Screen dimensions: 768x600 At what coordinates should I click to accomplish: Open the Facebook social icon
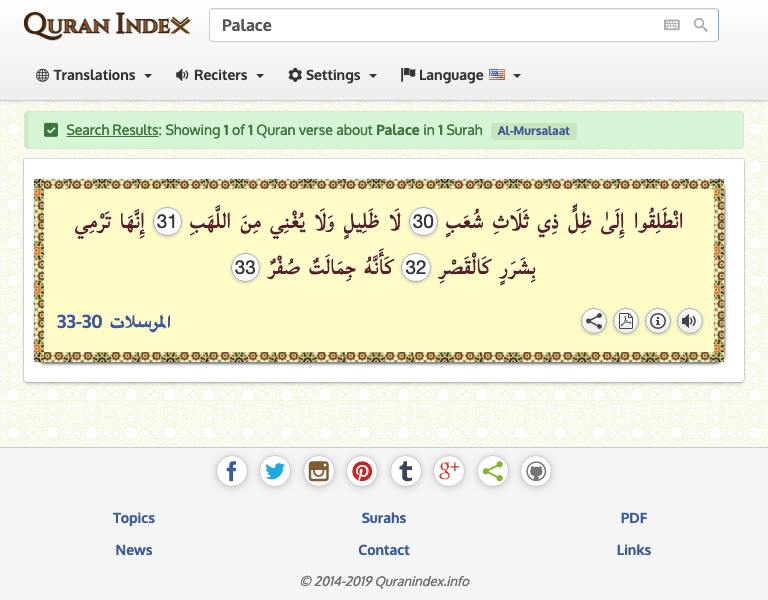click(231, 471)
